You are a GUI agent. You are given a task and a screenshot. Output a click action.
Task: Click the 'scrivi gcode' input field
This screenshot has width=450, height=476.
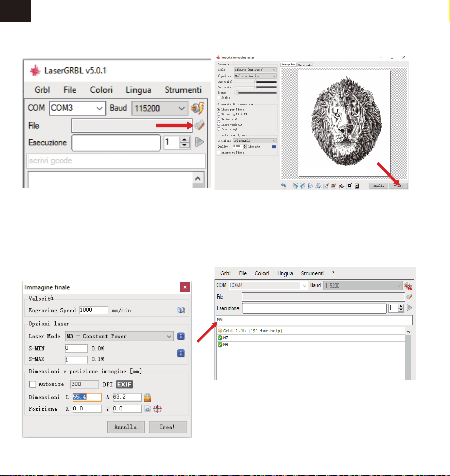[116, 161]
